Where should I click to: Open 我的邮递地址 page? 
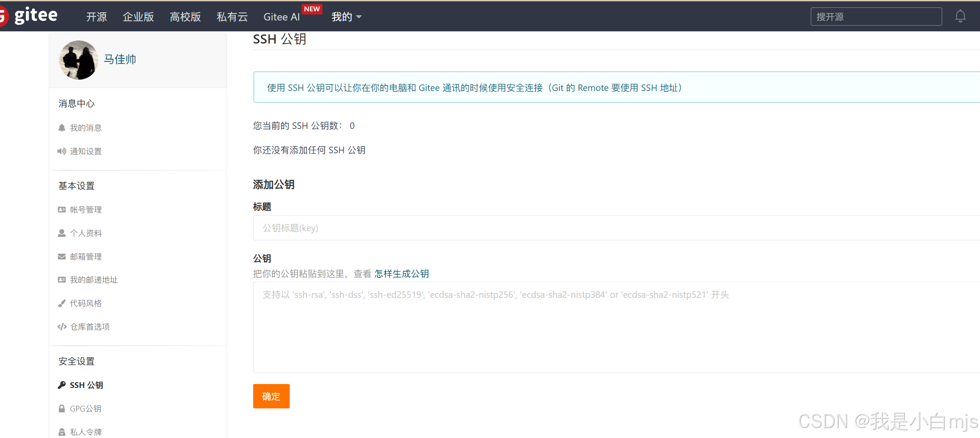(94, 280)
